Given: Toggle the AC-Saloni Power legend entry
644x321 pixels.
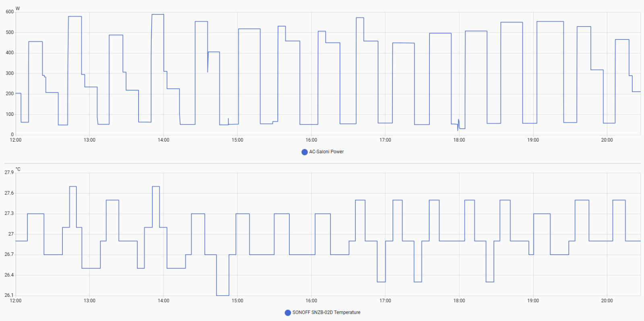Looking at the screenshot, I should (322, 152).
